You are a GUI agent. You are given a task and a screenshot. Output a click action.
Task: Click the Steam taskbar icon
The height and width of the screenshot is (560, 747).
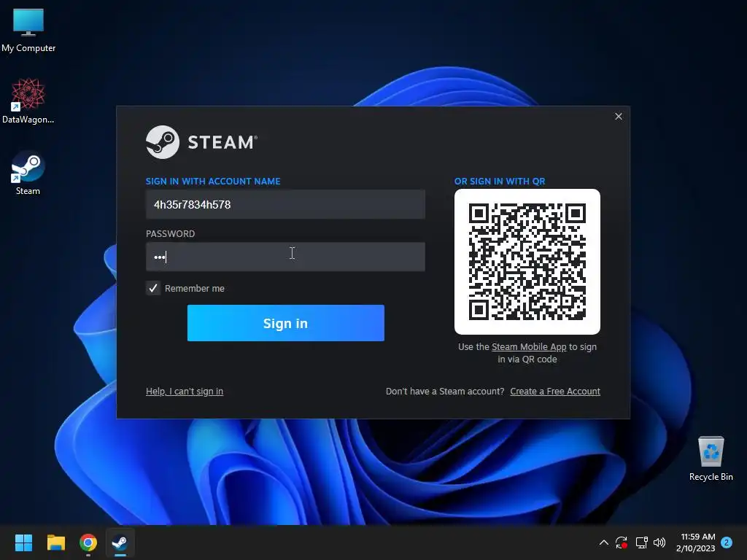point(120,542)
